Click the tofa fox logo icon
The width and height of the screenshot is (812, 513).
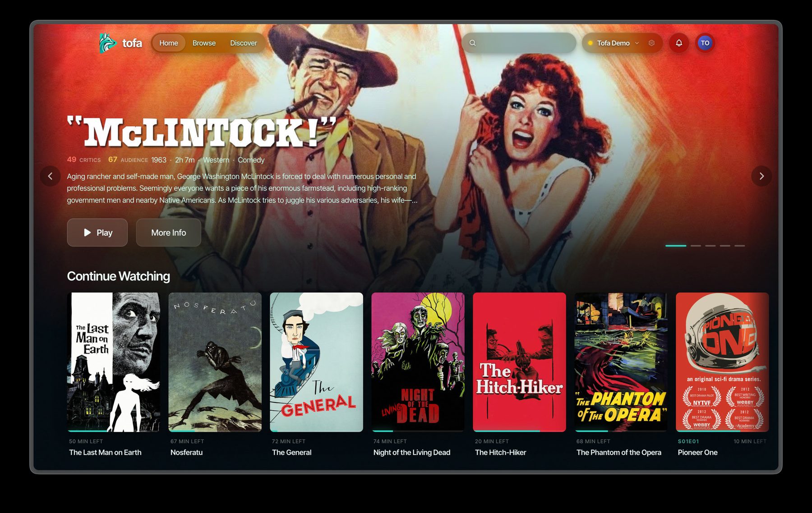click(x=107, y=43)
